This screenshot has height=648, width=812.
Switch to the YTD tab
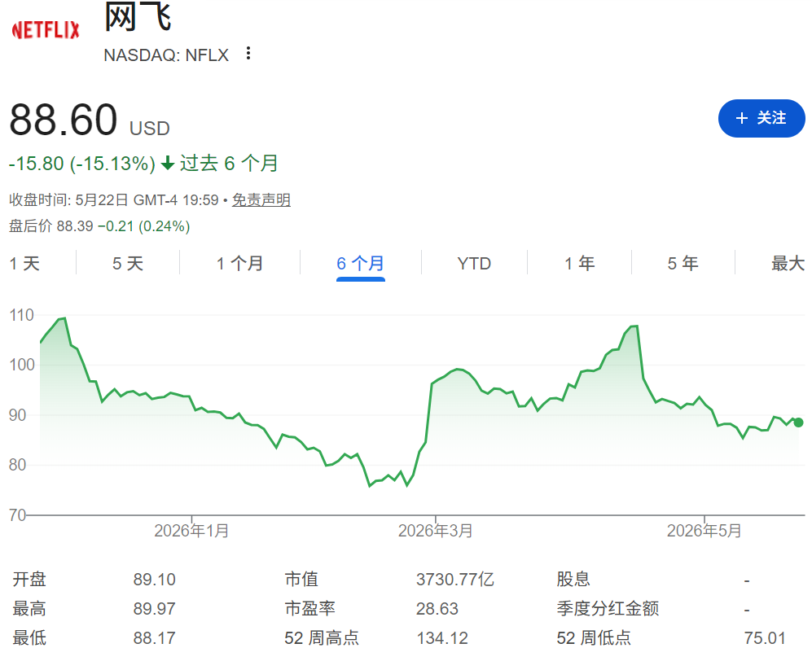click(474, 264)
